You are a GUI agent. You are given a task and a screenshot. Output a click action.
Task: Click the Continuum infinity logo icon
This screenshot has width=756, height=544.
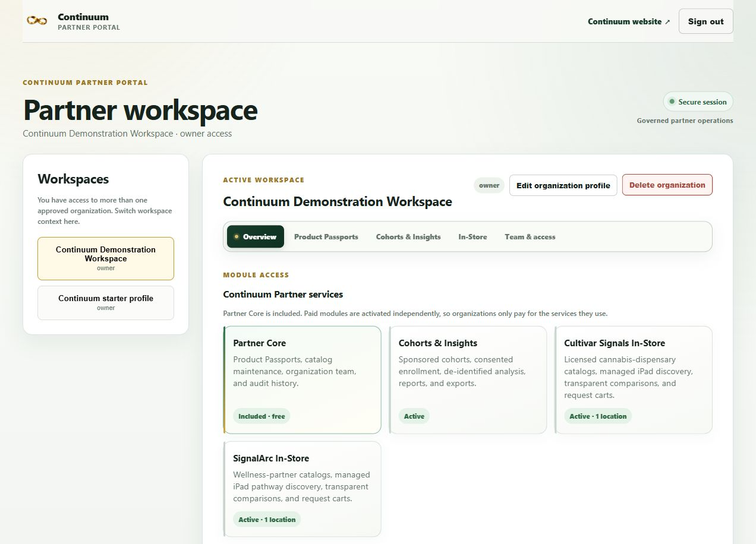pos(37,21)
